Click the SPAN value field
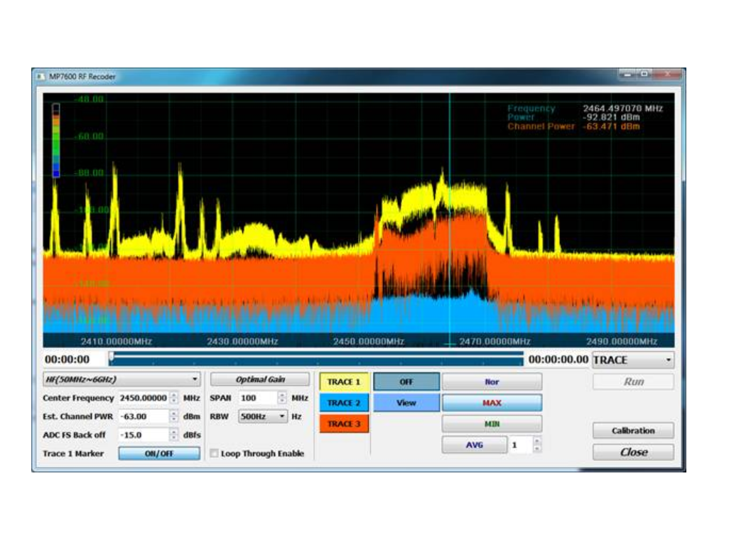Viewport: 756px width, 557px height. tap(258, 398)
